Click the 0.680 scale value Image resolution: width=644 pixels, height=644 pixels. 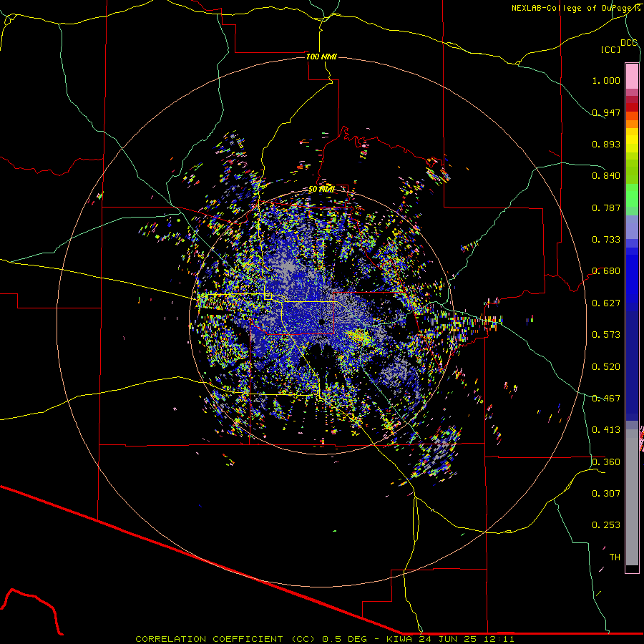[606, 271]
